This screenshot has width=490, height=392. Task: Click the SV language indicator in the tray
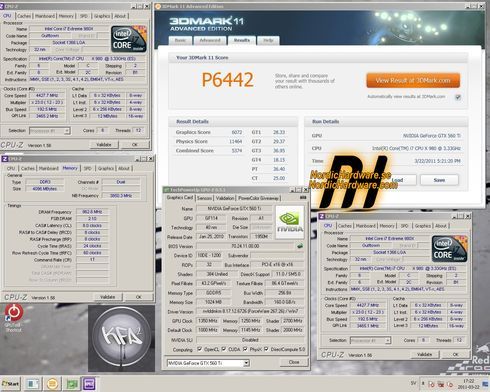413,383
